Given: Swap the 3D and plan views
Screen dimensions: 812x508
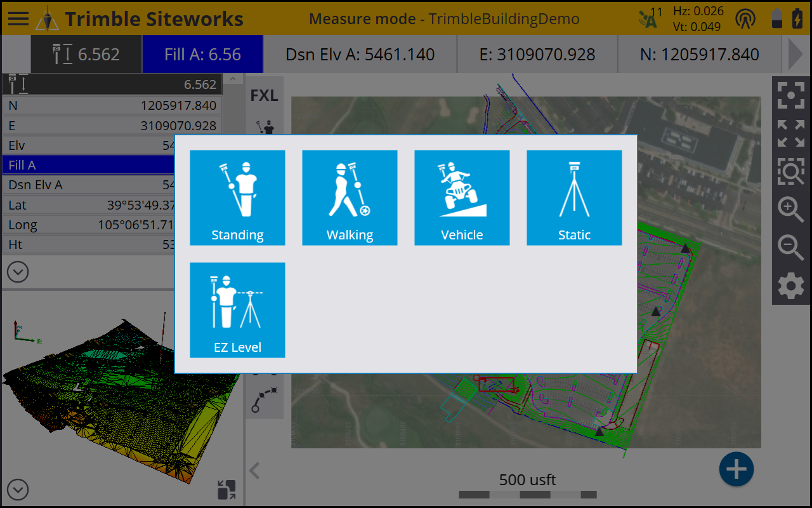Looking at the screenshot, I should pos(226,489).
